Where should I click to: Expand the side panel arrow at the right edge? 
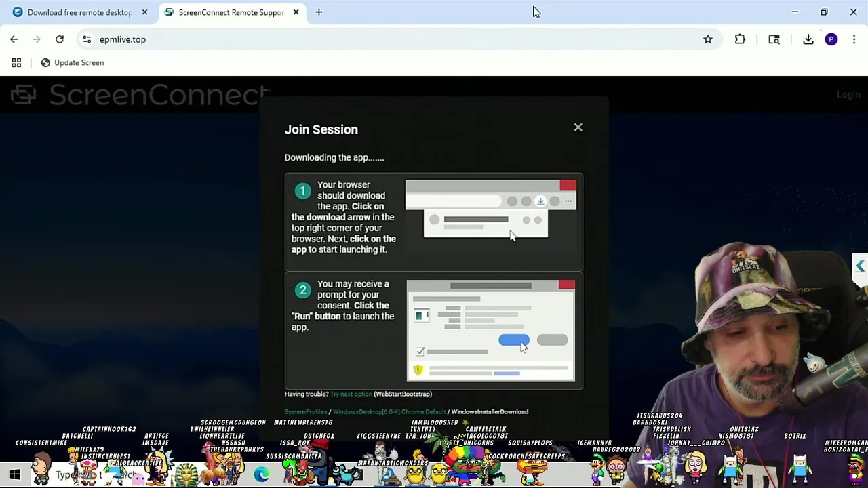click(x=860, y=266)
